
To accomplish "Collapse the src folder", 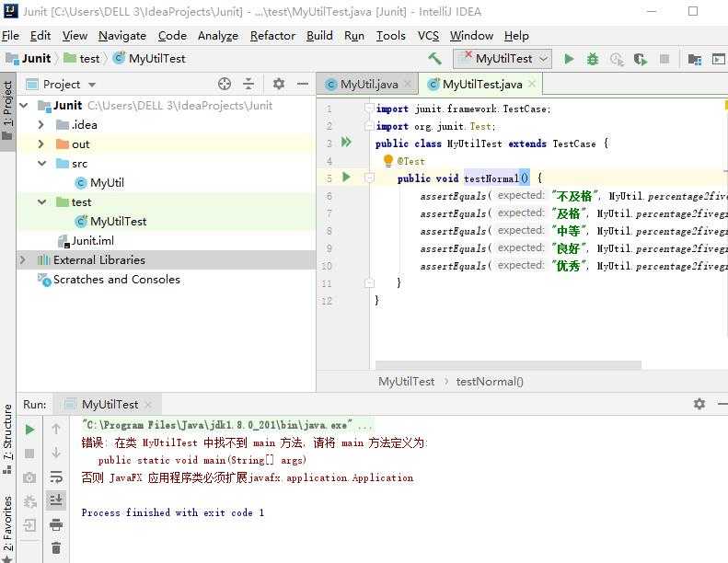I will pyautogui.click(x=41, y=164).
